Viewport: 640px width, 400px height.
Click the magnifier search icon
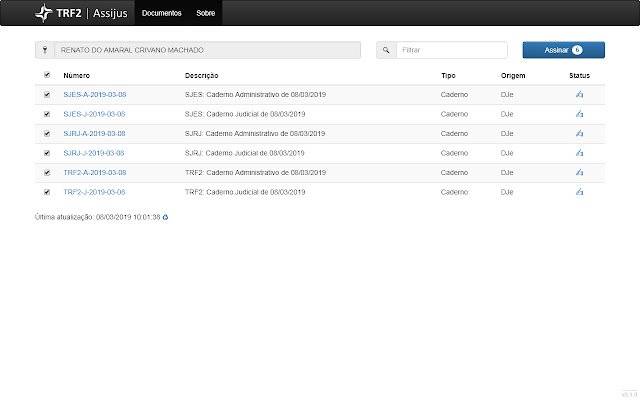(x=386, y=50)
